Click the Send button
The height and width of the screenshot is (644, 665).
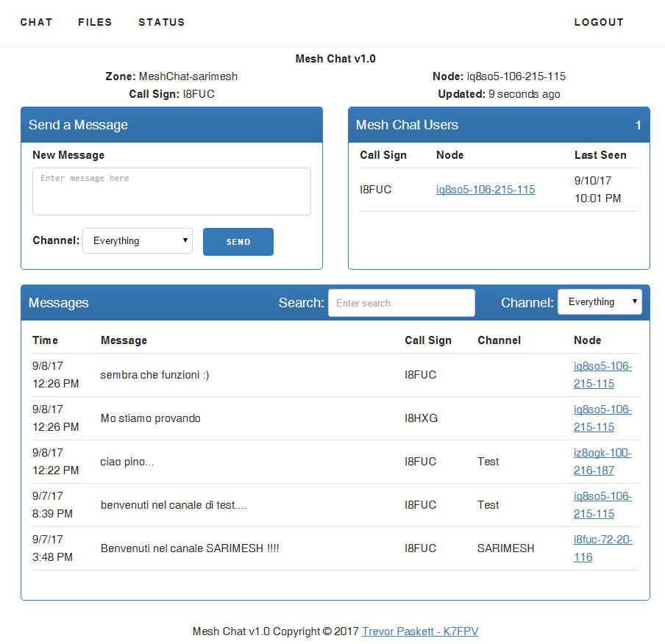[x=238, y=242]
